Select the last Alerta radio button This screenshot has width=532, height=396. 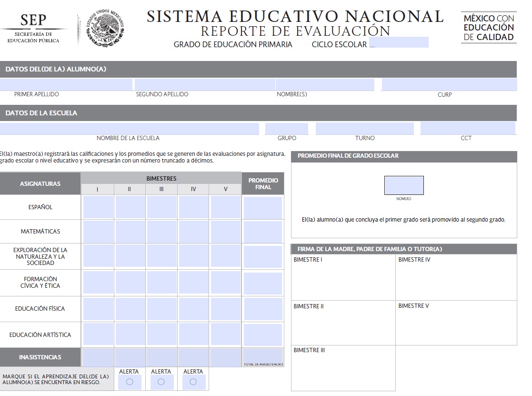click(193, 382)
